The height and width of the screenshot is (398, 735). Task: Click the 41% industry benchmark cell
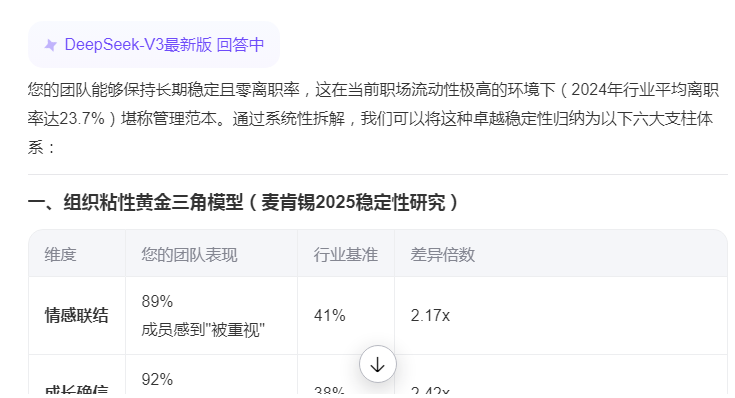coord(330,315)
